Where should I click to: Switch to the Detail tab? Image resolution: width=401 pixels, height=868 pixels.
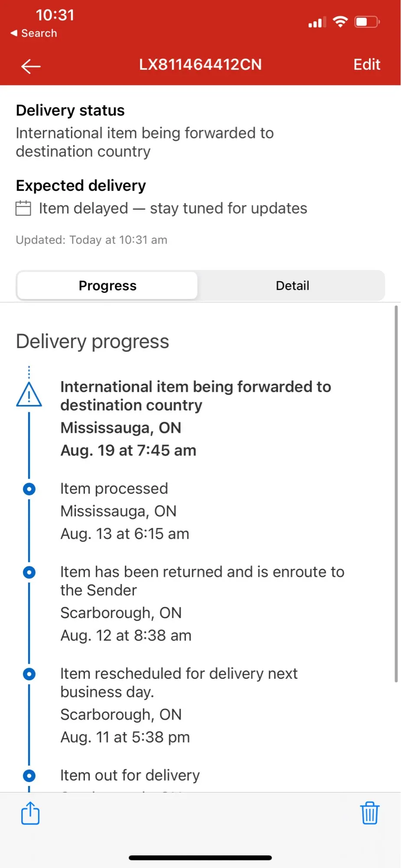292,286
